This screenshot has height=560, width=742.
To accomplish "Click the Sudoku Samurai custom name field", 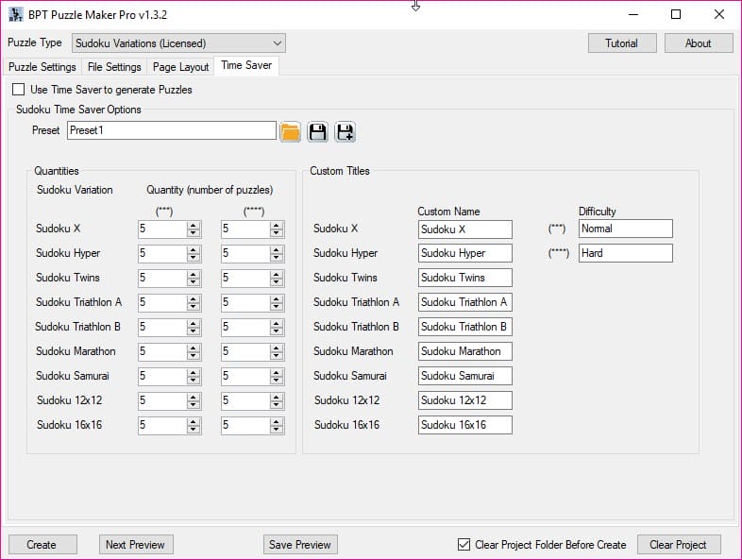I will pos(465,376).
